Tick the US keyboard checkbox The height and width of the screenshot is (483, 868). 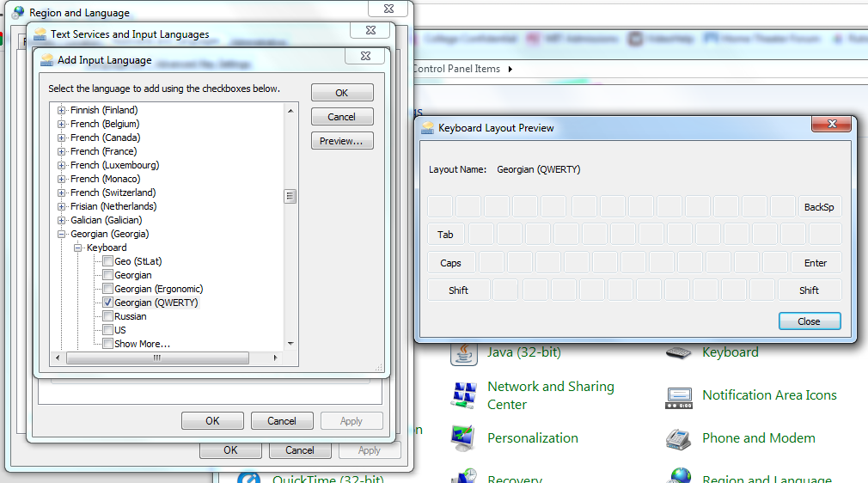pos(108,330)
